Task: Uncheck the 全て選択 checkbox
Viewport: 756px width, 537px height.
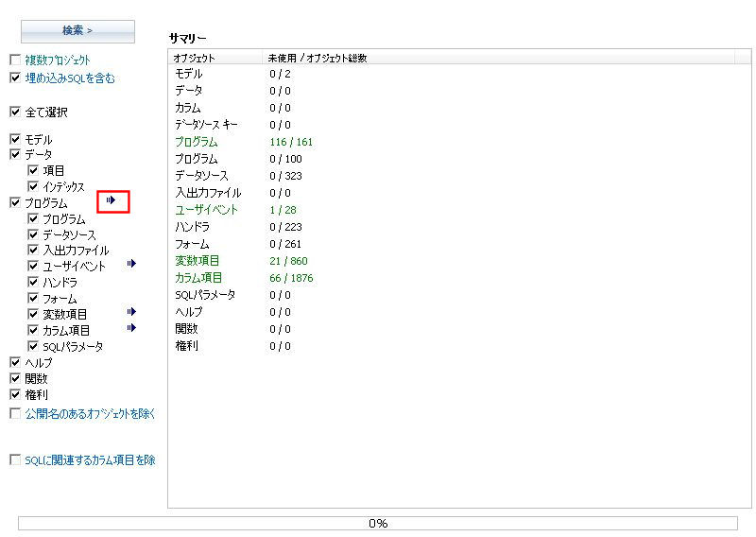Action: [x=15, y=112]
